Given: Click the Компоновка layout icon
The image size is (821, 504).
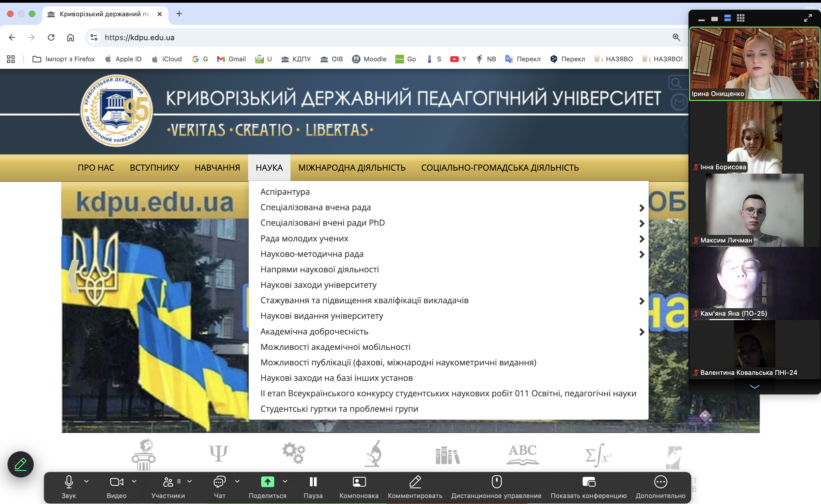Looking at the screenshot, I should coord(359,482).
